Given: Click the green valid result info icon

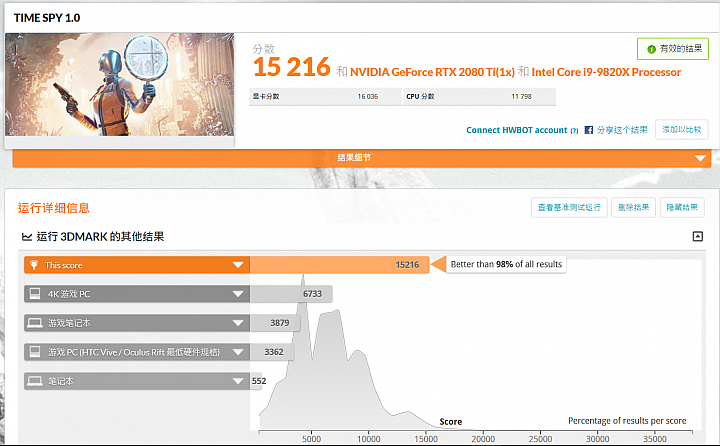Looking at the screenshot, I should (x=651, y=49).
